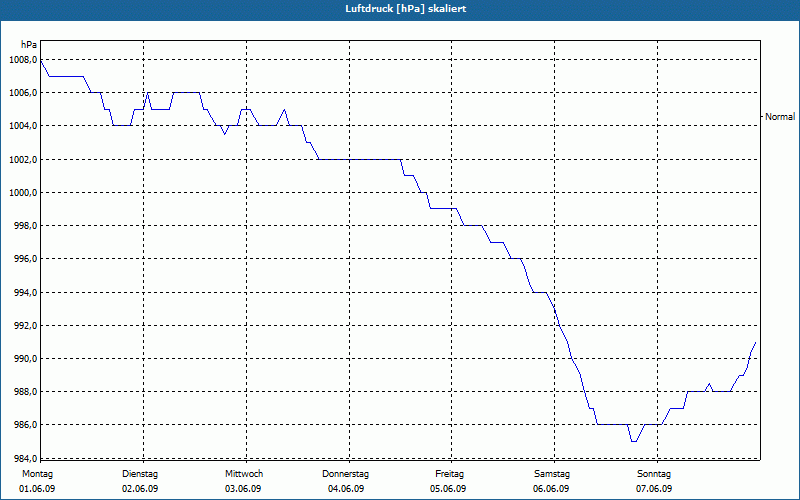
Task: Select the 'Mittwoch' day label
Action: [x=244, y=474]
